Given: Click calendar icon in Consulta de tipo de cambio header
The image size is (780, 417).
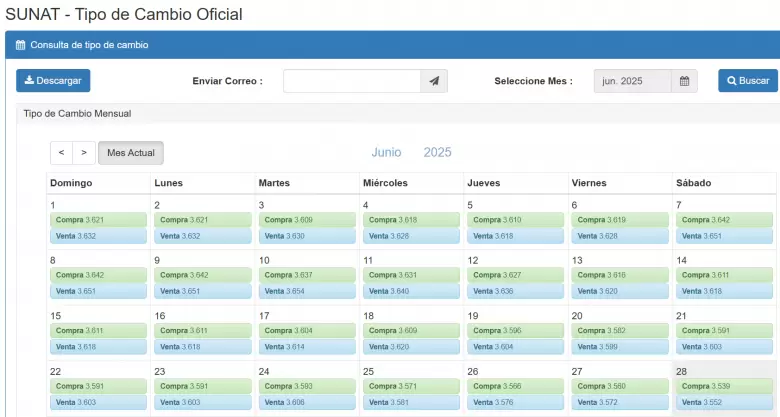Looking at the screenshot, I should [x=20, y=45].
